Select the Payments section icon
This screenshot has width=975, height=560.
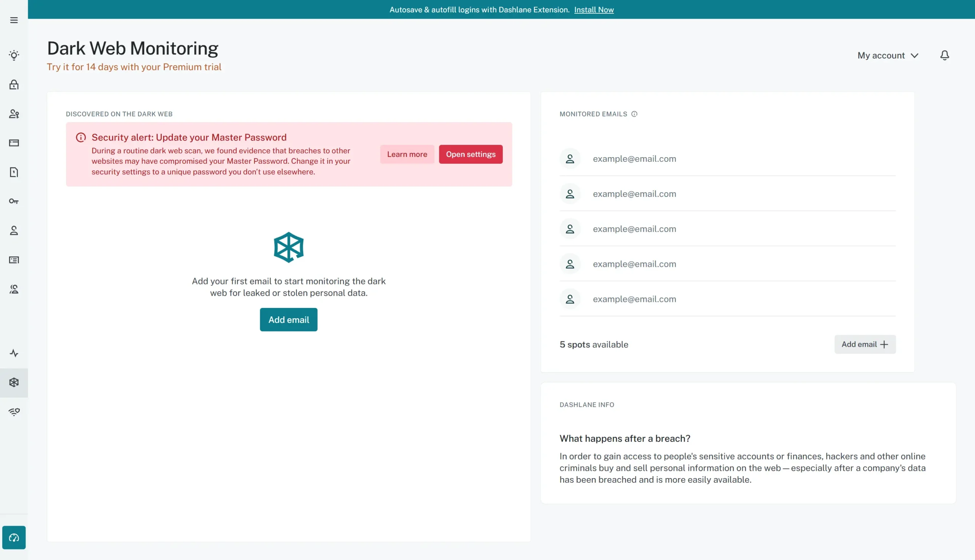click(x=14, y=143)
